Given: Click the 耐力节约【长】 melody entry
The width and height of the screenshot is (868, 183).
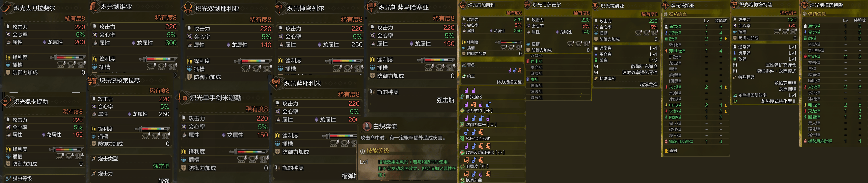Looking at the screenshot, I should coord(479,110).
